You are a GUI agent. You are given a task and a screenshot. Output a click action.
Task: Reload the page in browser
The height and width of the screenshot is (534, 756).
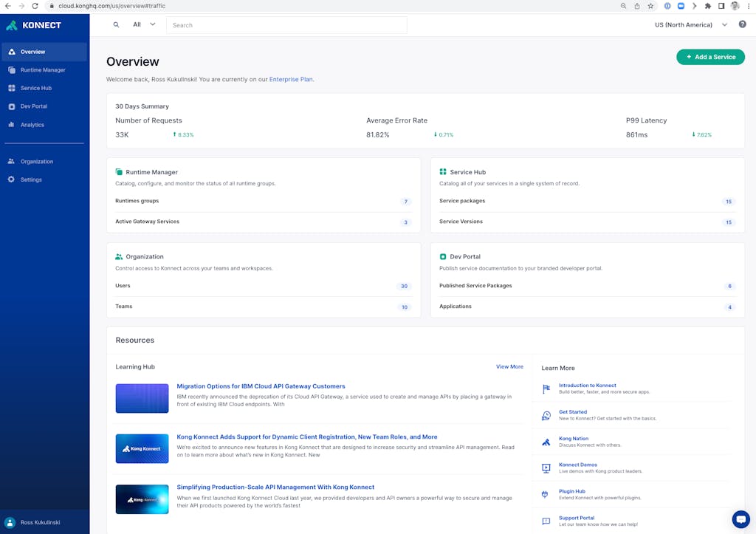(35, 5)
